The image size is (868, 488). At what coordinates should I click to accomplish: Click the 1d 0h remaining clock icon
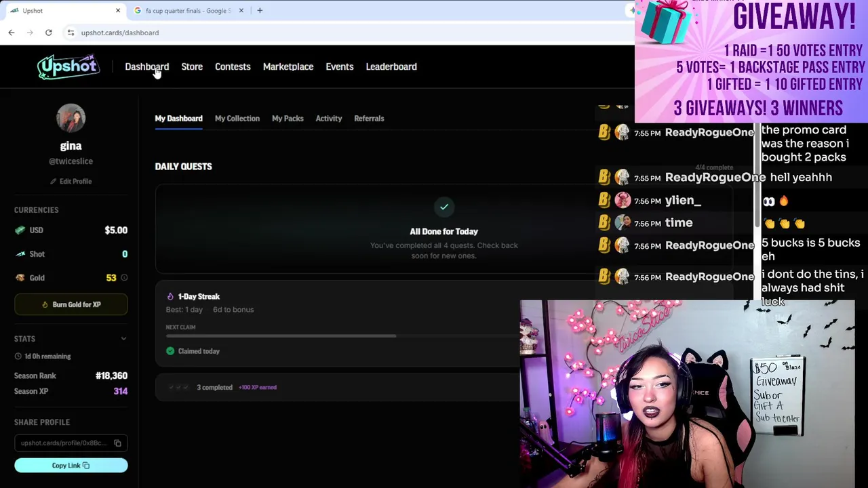(x=18, y=357)
